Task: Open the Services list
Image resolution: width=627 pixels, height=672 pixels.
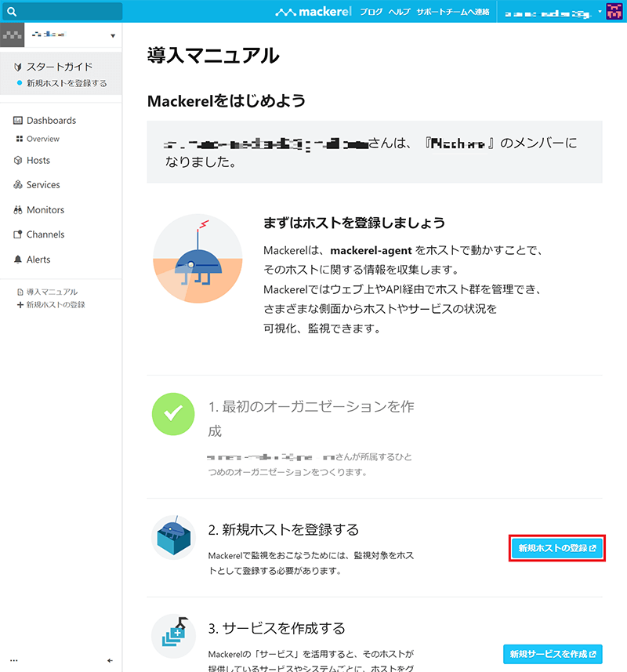Action: tap(43, 185)
